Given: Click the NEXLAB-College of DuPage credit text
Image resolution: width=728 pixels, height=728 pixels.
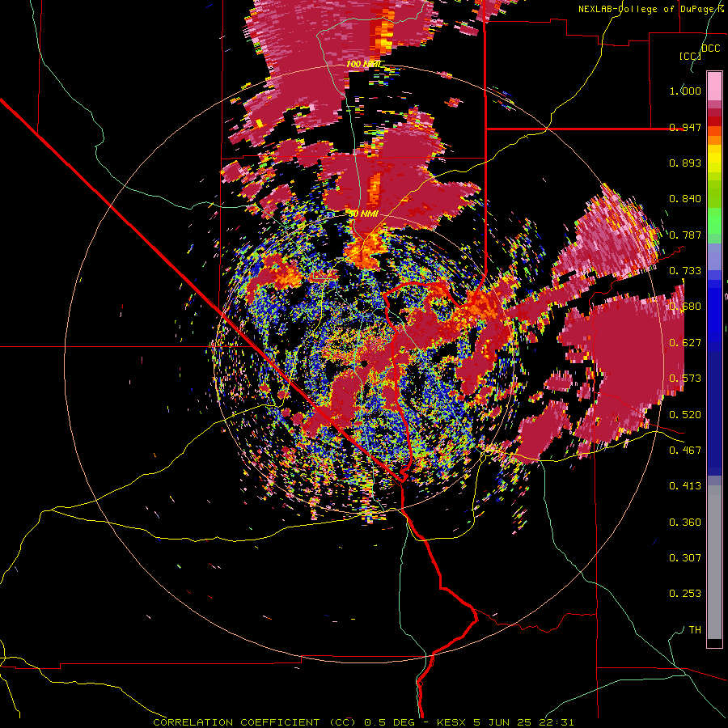Looking at the screenshot, I should coord(648,9).
